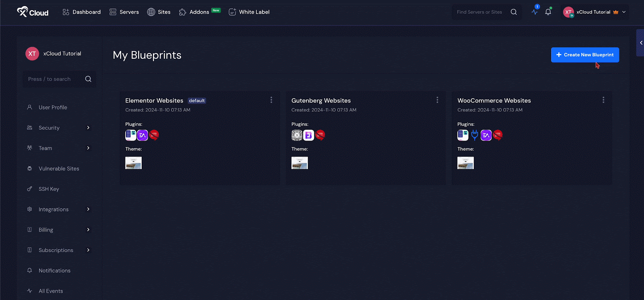Open All Events in sidebar
This screenshot has width=644, height=300.
(51, 291)
